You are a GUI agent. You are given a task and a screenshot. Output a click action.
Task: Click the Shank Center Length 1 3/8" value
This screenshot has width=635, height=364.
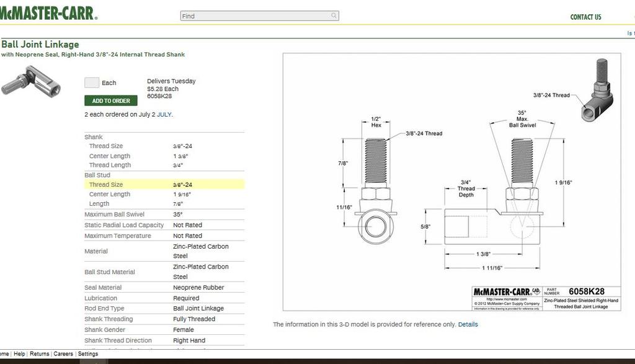(180, 156)
